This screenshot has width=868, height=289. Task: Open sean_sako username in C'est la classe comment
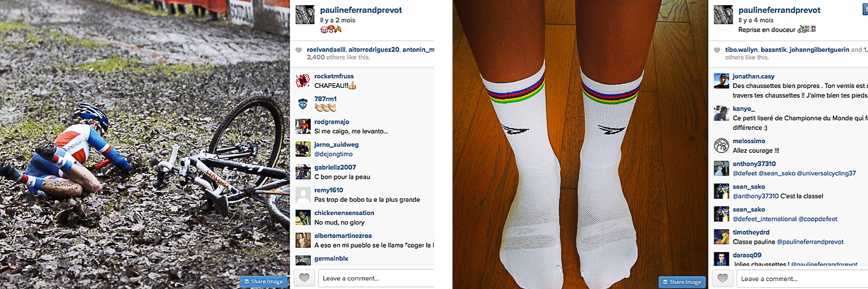749,187
